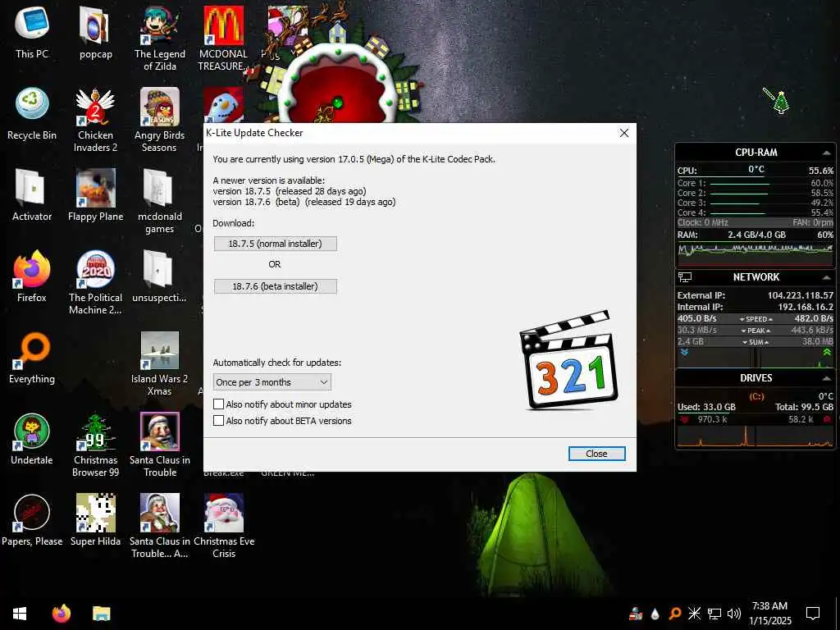The width and height of the screenshot is (840, 630).
Task: Select the Firefox desktop shortcut
Action: [32, 276]
